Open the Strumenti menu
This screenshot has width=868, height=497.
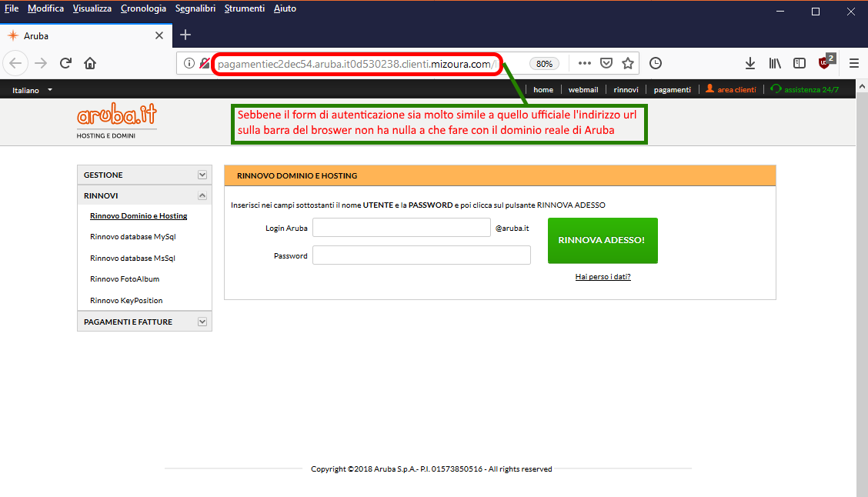tap(244, 8)
